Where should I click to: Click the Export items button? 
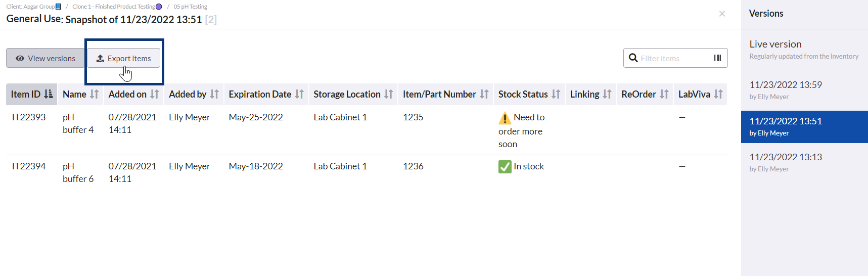click(x=124, y=58)
